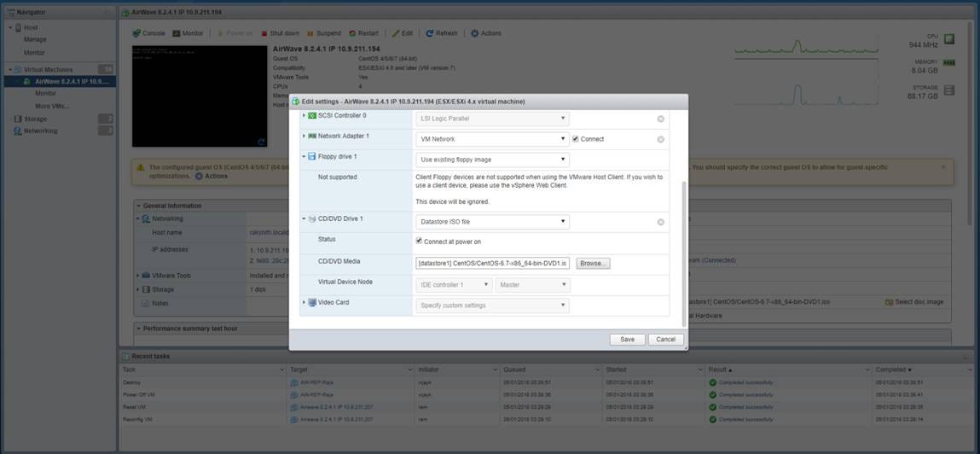Expand VMware Tools in General Information
Image resolution: width=980 pixels, height=454 pixels.
(x=138, y=276)
